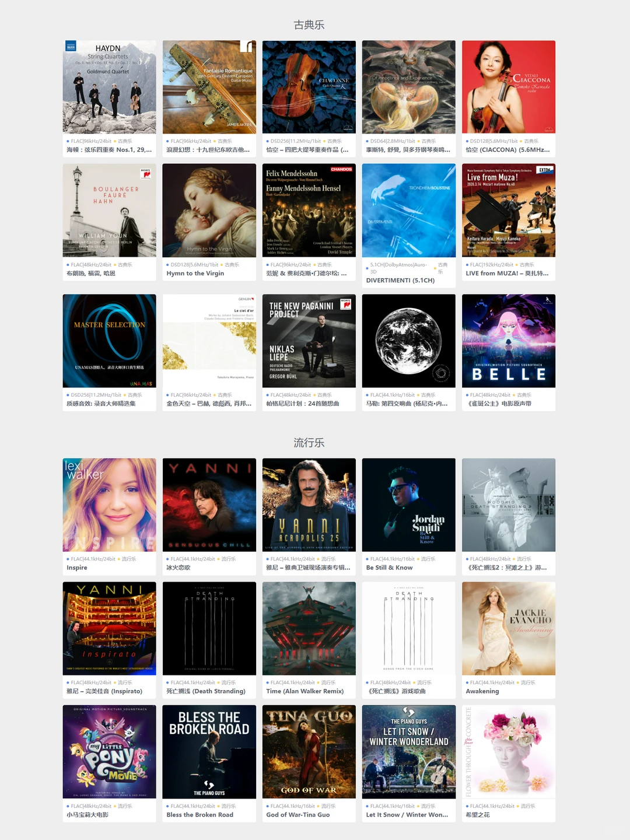This screenshot has width=630, height=840.
Task: Open the Jackie Evancho Awakening cover
Action: tap(509, 628)
